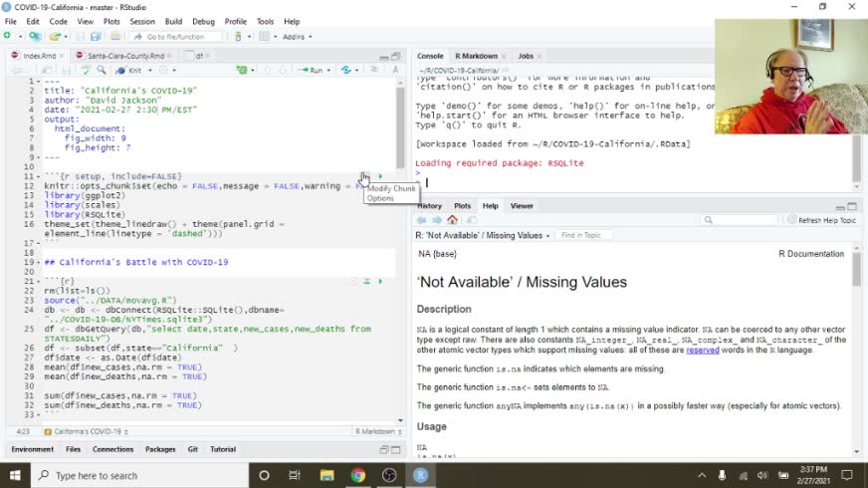The width and height of the screenshot is (868, 488).
Task: Switch to the df data tab
Action: 199,56
